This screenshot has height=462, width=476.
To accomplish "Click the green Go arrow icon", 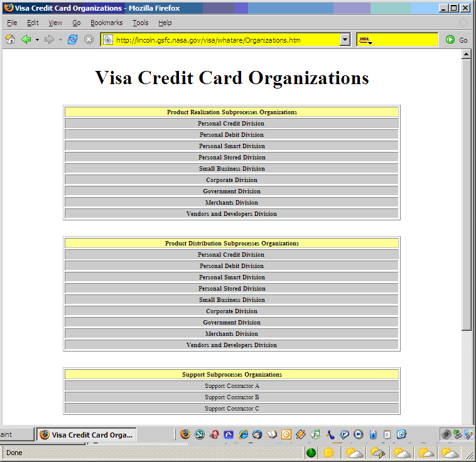I will click(450, 40).
